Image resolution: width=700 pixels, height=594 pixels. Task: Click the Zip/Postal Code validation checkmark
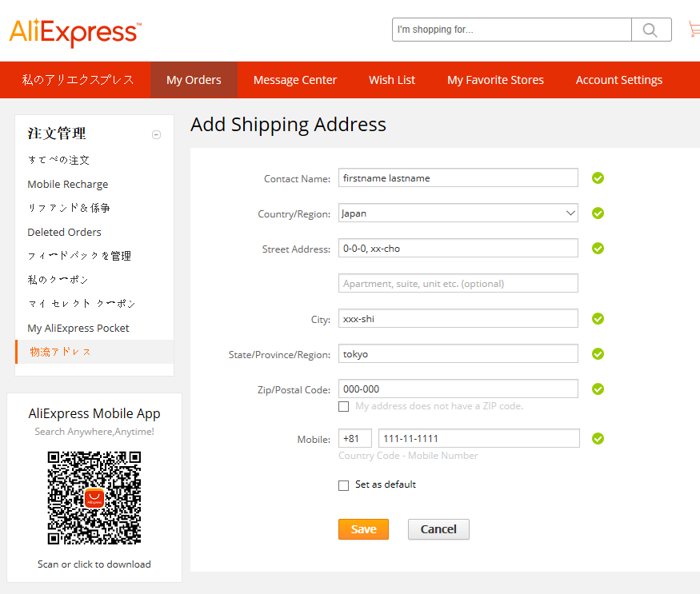pyautogui.click(x=598, y=389)
